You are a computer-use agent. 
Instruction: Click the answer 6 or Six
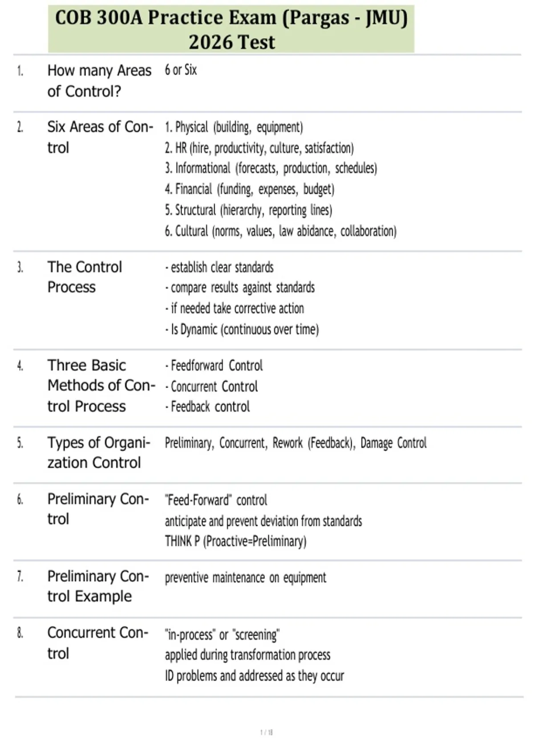pos(181,70)
